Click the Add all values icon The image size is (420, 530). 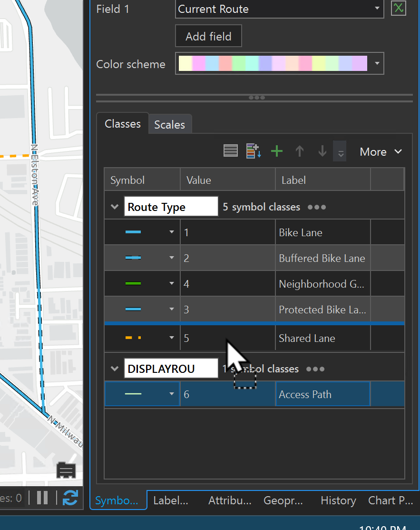click(253, 151)
